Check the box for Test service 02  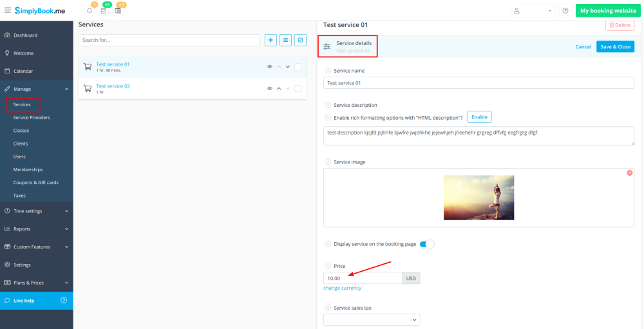click(x=298, y=88)
